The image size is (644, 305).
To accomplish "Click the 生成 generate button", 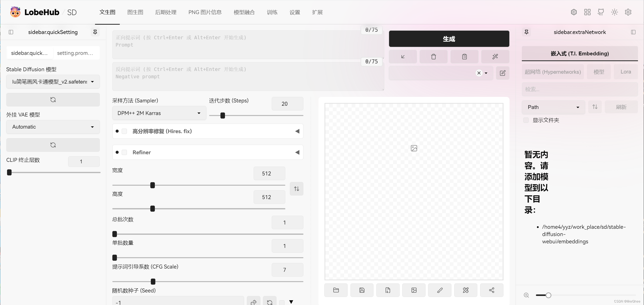I will tap(449, 39).
